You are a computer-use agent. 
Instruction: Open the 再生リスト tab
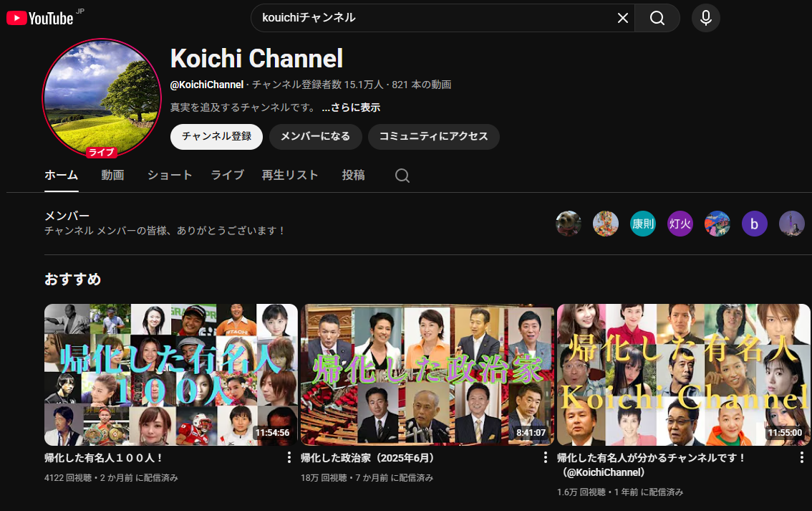click(x=290, y=175)
